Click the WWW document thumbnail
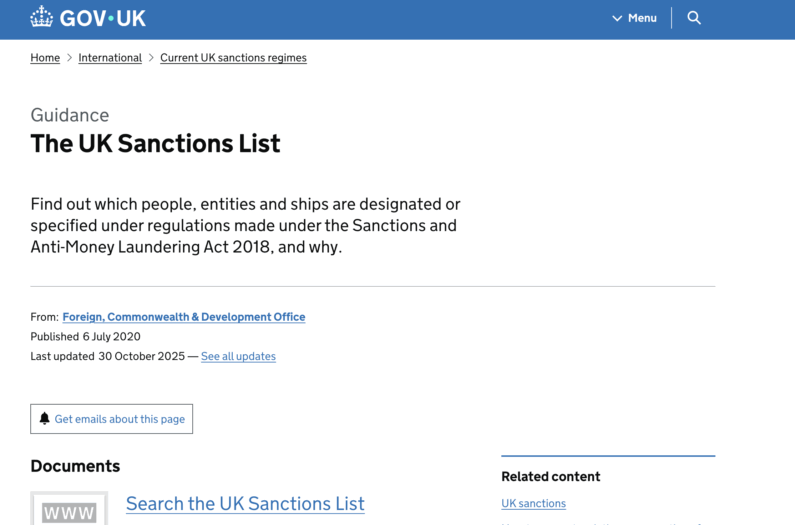This screenshot has width=795, height=525. click(x=69, y=510)
